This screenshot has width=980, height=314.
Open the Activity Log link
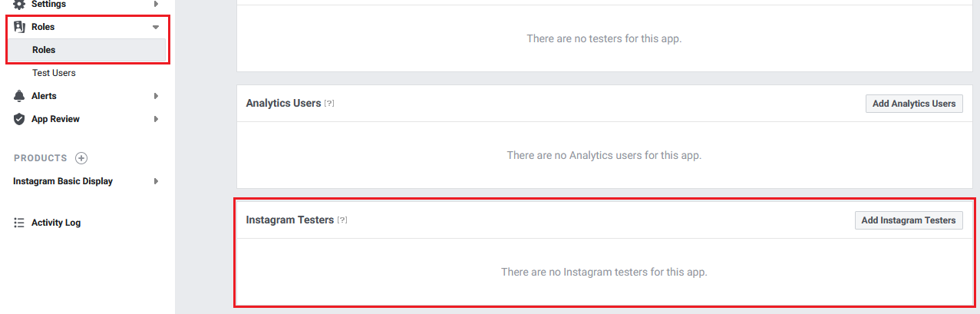(56, 223)
